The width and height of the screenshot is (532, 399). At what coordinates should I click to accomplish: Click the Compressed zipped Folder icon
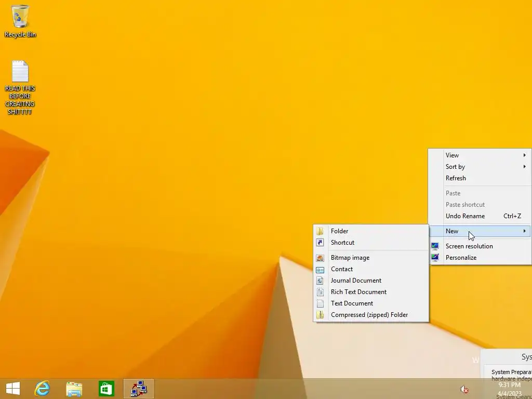[x=320, y=315]
